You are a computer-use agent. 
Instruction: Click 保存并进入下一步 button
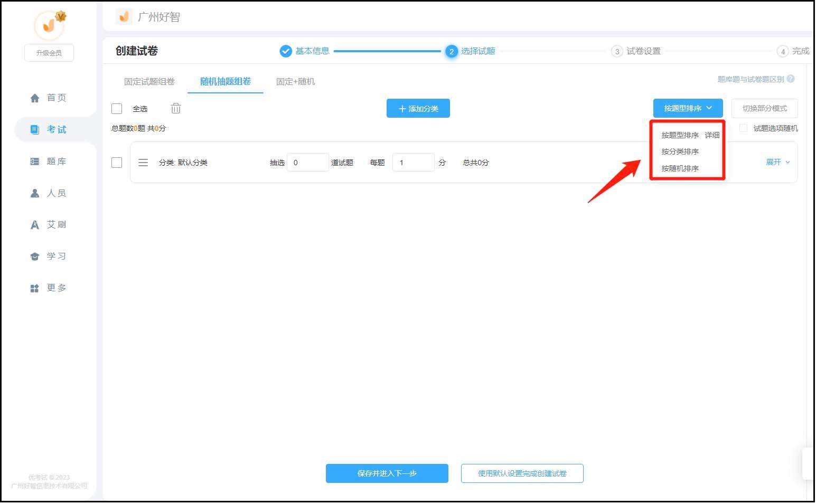(x=387, y=473)
